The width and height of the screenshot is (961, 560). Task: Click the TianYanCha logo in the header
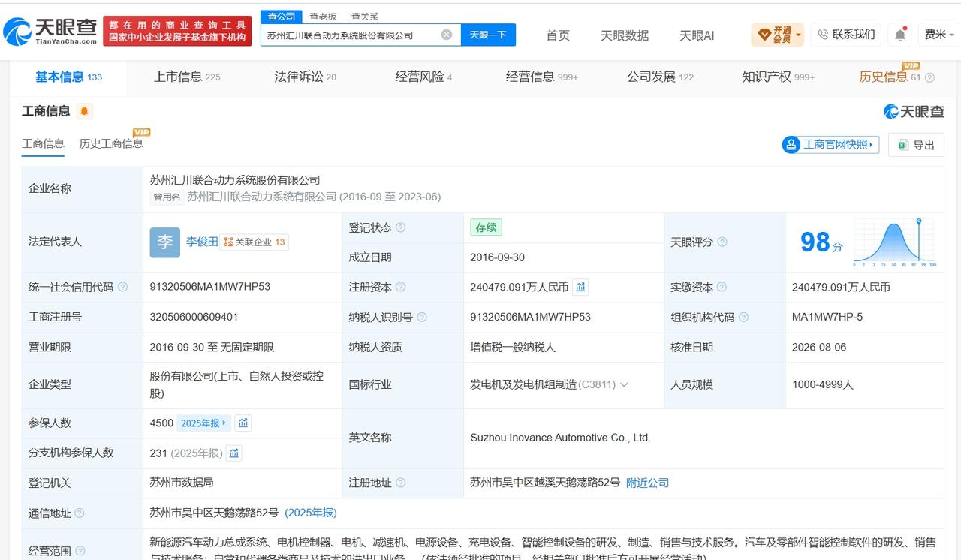click(50, 31)
